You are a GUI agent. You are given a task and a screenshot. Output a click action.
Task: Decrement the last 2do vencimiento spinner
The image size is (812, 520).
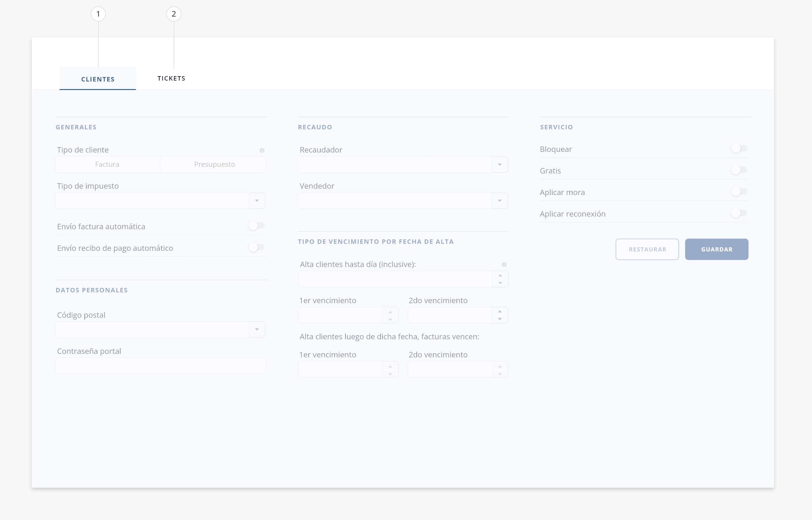tap(500, 374)
